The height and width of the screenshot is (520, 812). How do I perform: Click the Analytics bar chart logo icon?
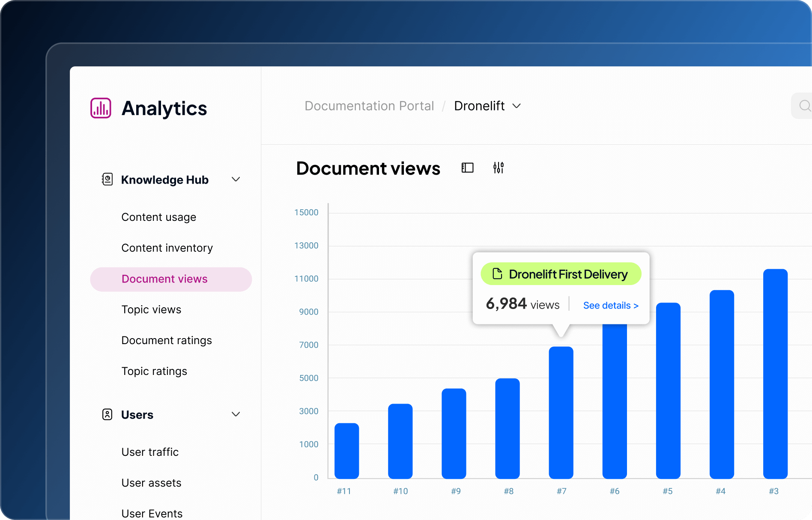click(x=101, y=108)
